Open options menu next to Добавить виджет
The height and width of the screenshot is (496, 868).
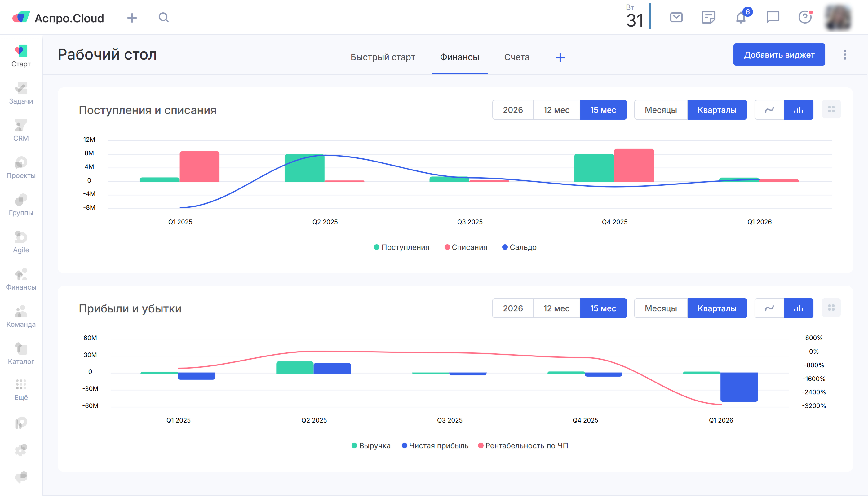[845, 55]
